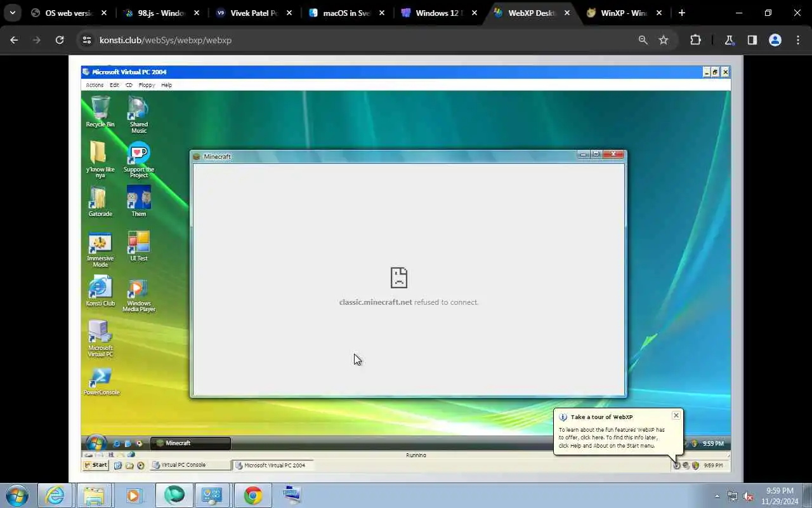Image resolution: width=812 pixels, height=508 pixels.
Task: Open the Support the Project shortcut
Action: pyautogui.click(x=138, y=159)
